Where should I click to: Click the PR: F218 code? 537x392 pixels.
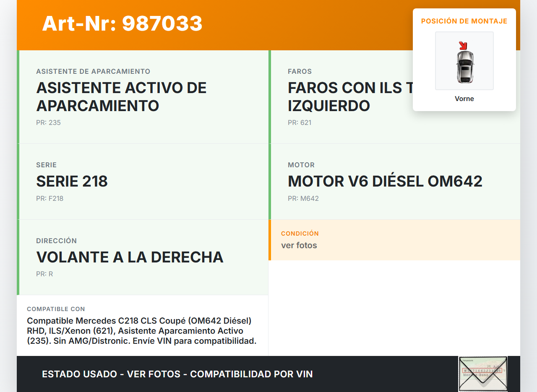(x=50, y=199)
